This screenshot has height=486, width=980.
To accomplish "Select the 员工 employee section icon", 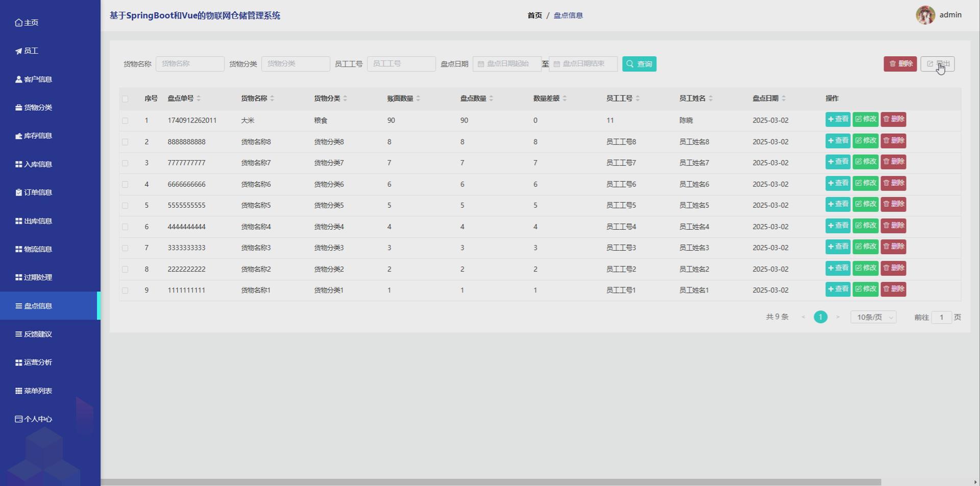I will (x=18, y=51).
